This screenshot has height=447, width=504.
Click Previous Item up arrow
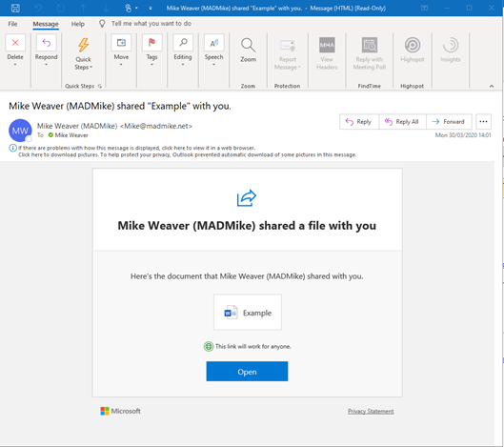point(83,8)
